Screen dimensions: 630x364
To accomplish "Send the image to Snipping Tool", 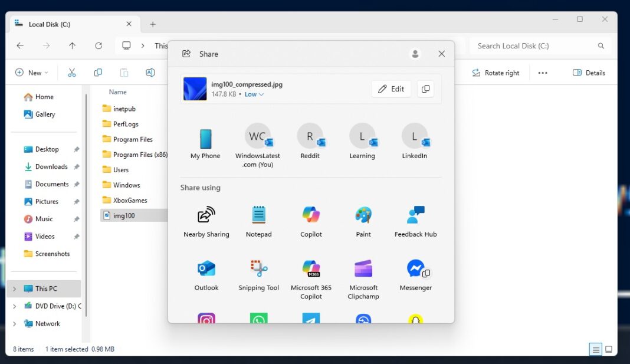I will point(258,270).
